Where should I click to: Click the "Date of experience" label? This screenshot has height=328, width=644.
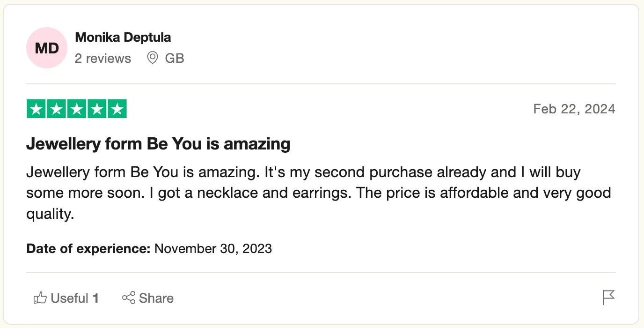click(88, 248)
